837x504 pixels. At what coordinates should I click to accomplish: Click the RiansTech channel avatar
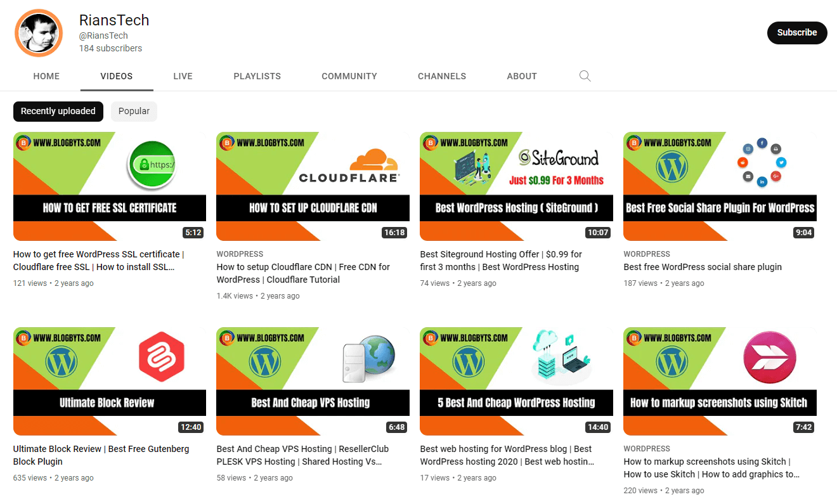[x=39, y=33]
